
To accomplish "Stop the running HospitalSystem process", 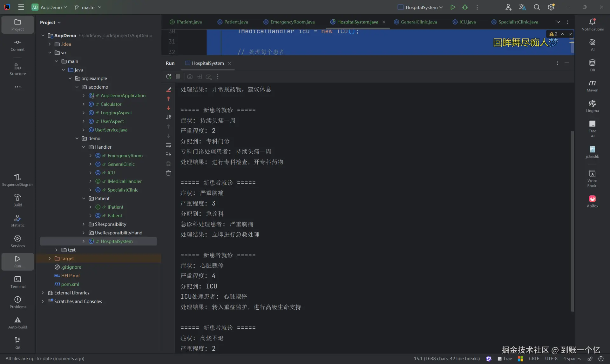I will click(x=178, y=77).
